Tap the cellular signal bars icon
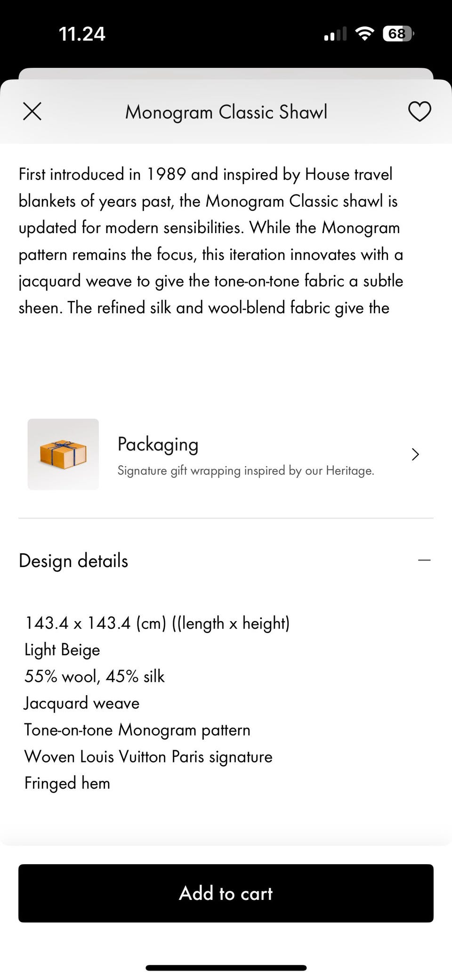Image resolution: width=452 pixels, height=980 pixels. (x=335, y=34)
